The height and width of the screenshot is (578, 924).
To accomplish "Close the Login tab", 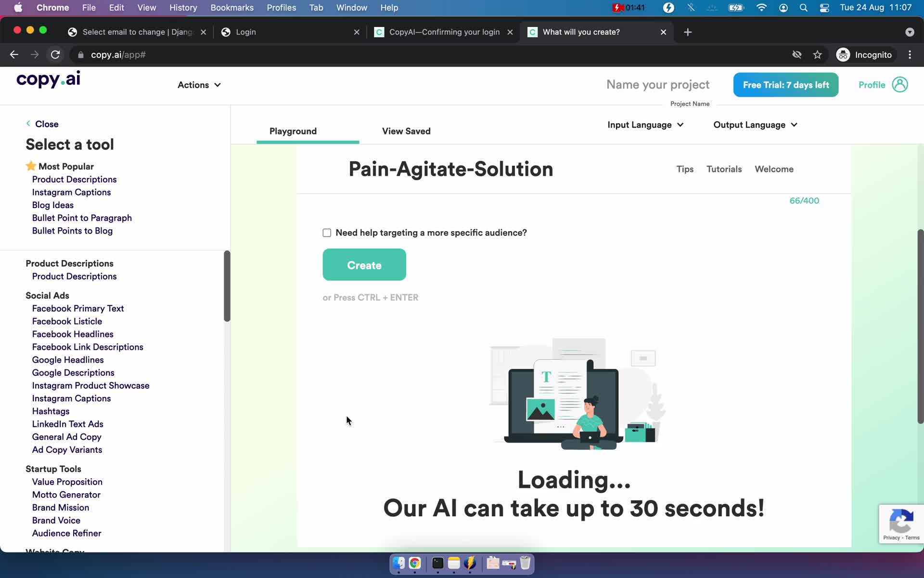I will [x=357, y=32].
